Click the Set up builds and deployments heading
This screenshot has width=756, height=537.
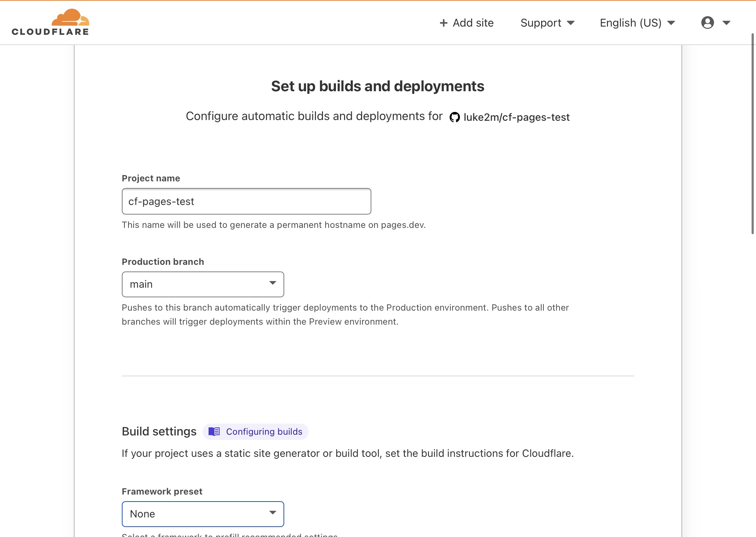[378, 86]
